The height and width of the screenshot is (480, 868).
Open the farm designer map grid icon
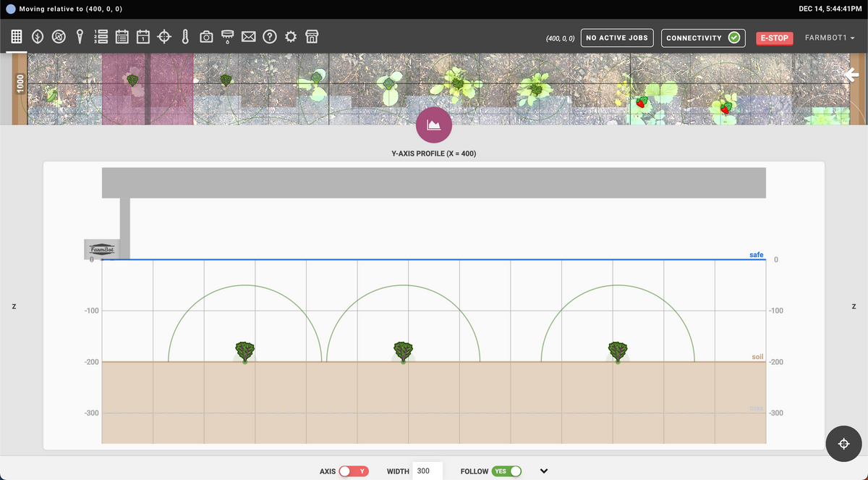pos(16,36)
